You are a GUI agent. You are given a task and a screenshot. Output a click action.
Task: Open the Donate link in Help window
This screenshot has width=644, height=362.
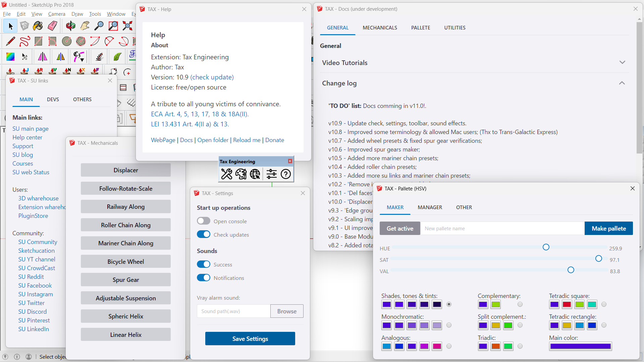pos(274,140)
